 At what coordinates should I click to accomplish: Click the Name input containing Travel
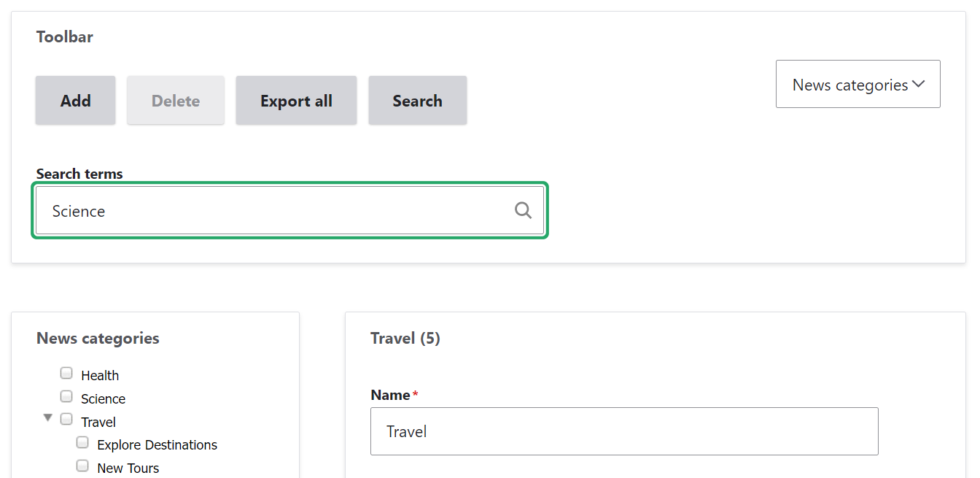[623, 431]
